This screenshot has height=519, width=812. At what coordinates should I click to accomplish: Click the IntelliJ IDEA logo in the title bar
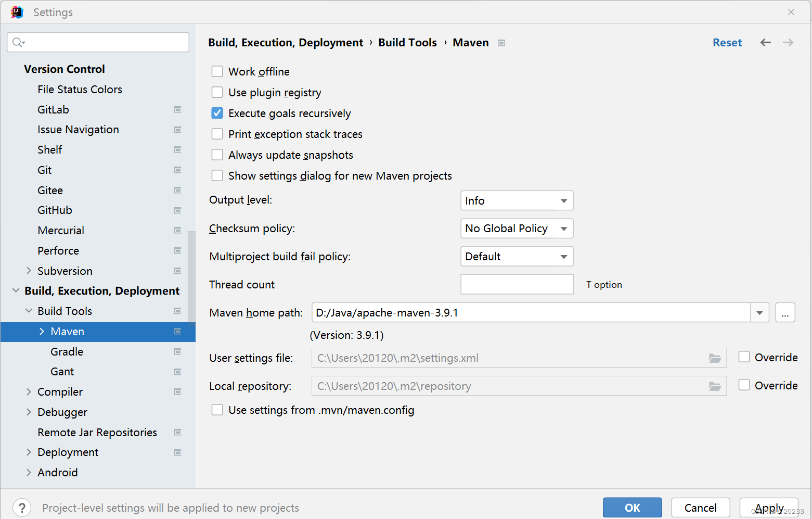pyautogui.click(x=17, y=12)
